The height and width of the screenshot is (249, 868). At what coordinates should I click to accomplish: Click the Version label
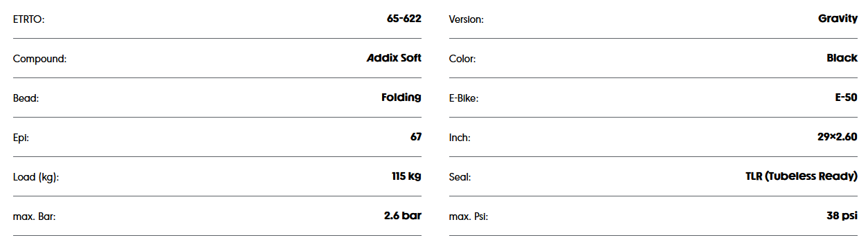point(467,19)
